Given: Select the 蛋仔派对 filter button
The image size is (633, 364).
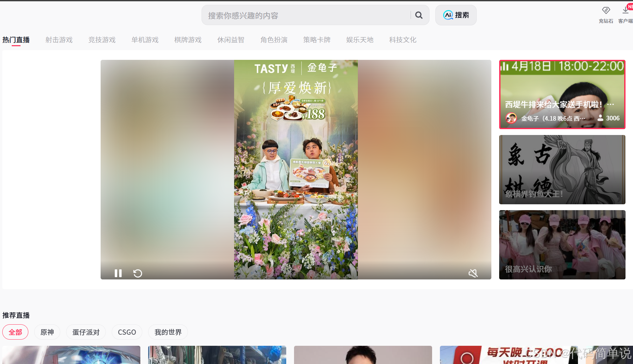Looking at the screenshot, I should [86, 332].
